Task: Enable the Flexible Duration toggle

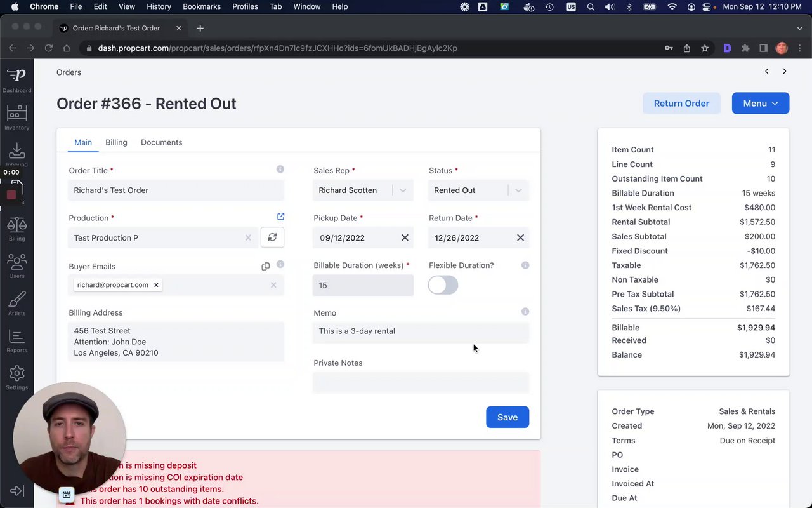Action: [x=443, y=285]
